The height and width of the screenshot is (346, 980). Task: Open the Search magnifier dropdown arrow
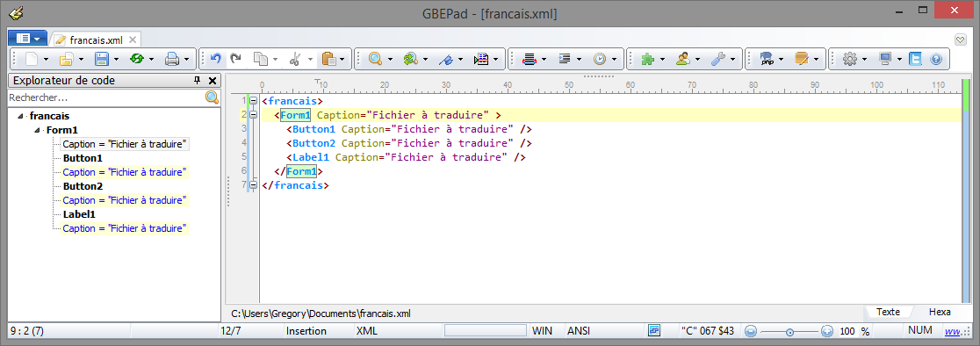tap(390, 60)
